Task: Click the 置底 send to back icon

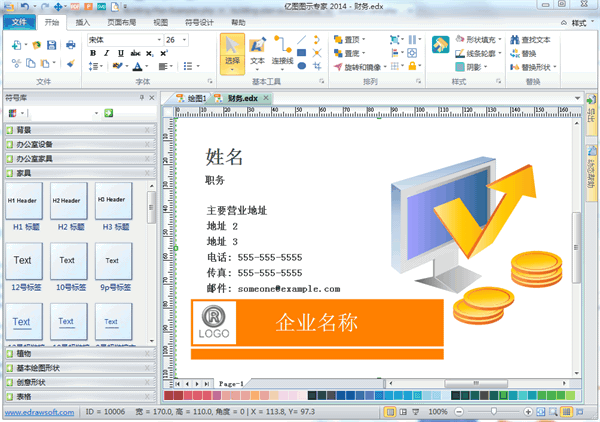Action: pyautogui.click(x=338, y=53)
